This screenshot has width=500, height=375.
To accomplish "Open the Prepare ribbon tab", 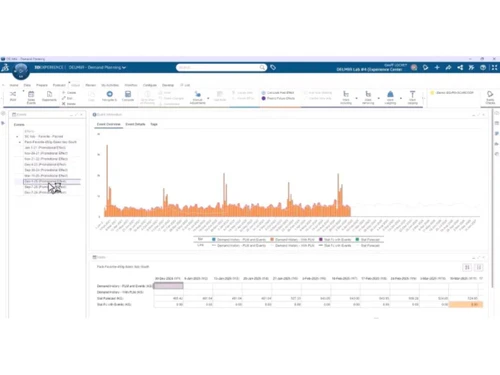I will coord(42,85).
